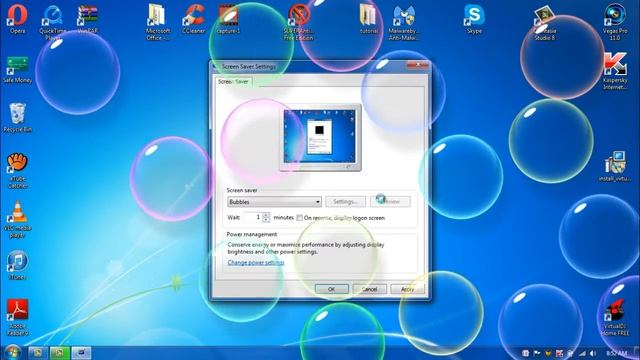Click the volume speaker tray icon

click(593, 353)
